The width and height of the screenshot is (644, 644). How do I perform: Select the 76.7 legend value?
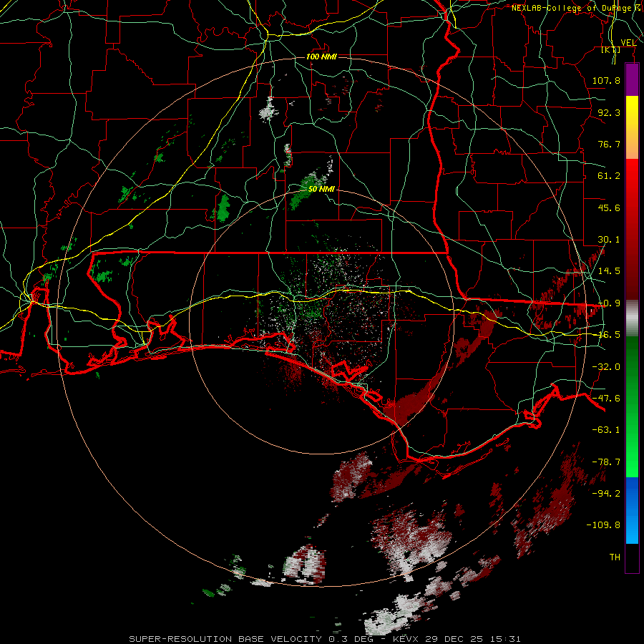click(609, 144)
